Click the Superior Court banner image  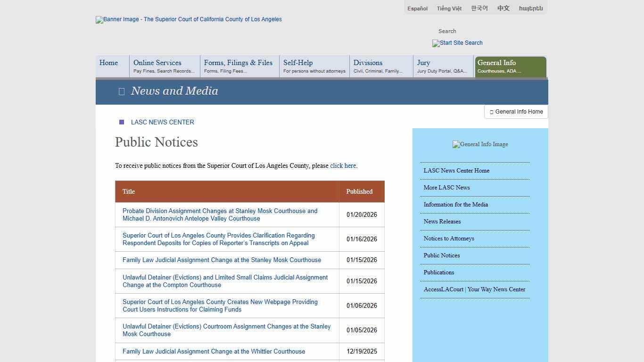pyautogui.click(x=189, y=20)
